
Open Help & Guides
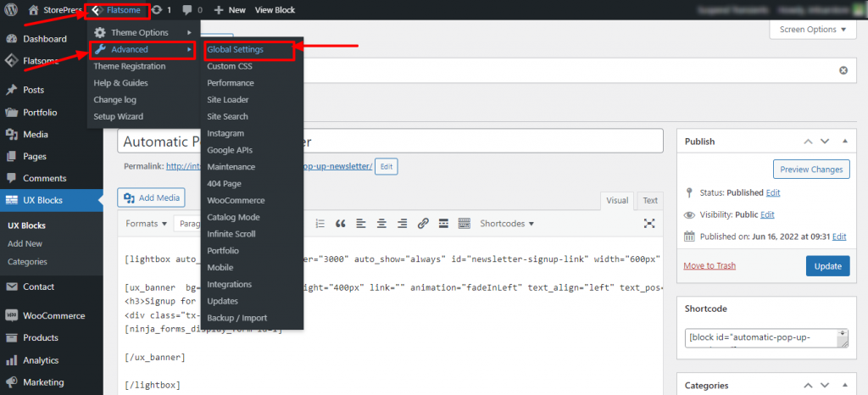point(120,83)
